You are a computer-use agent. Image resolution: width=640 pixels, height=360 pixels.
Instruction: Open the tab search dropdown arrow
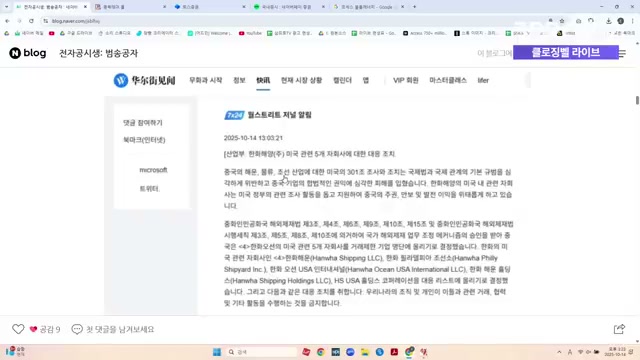point(6,7)
